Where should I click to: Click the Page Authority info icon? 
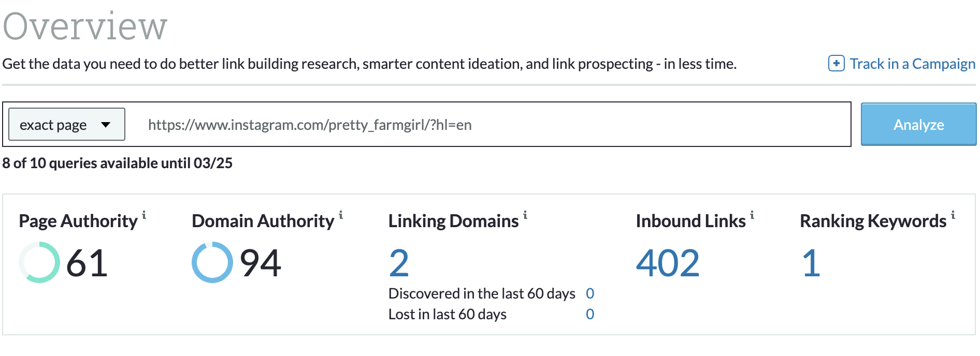tap(144, 215)
